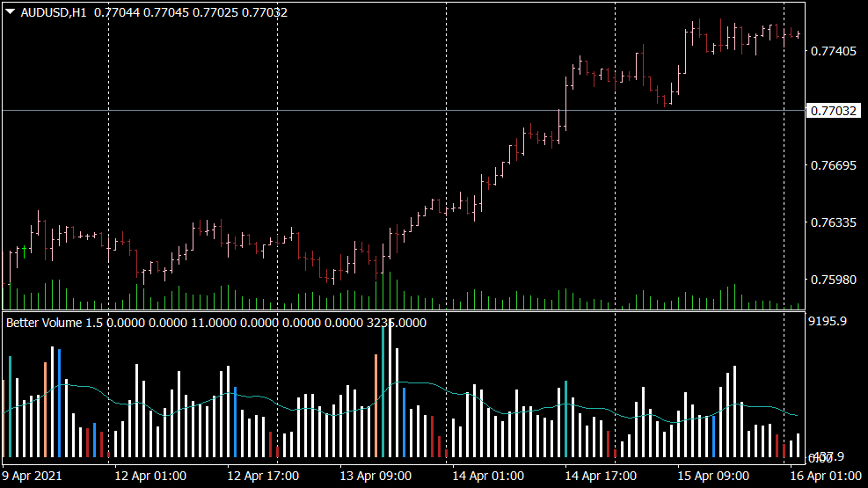The height and width of the screenshot is (488, 868).
Task: Click the 12 Apr 17:00 time label
Action: click(263, 476)
